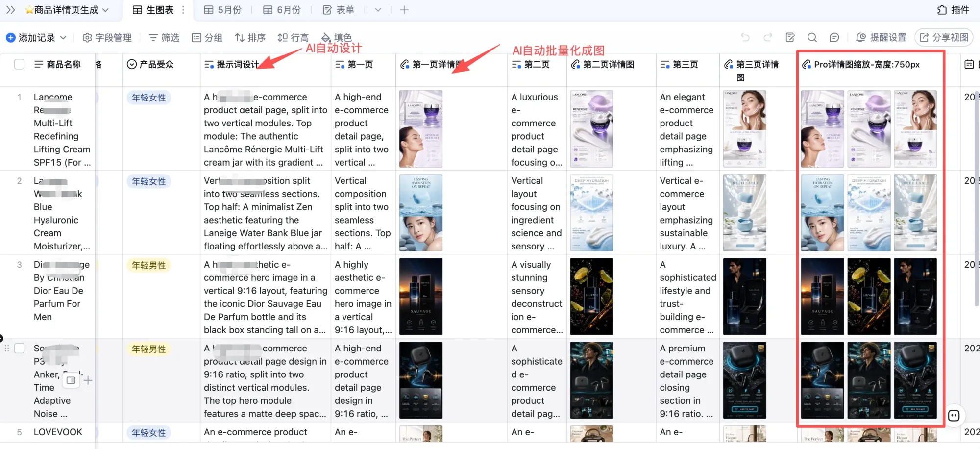Open the 插件 plugins panel

(953, 10)
